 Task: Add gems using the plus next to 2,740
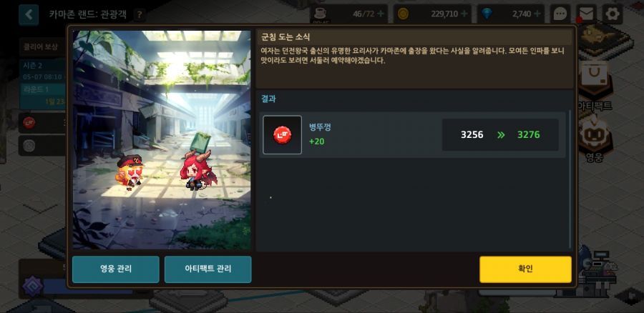pos(537,14)
